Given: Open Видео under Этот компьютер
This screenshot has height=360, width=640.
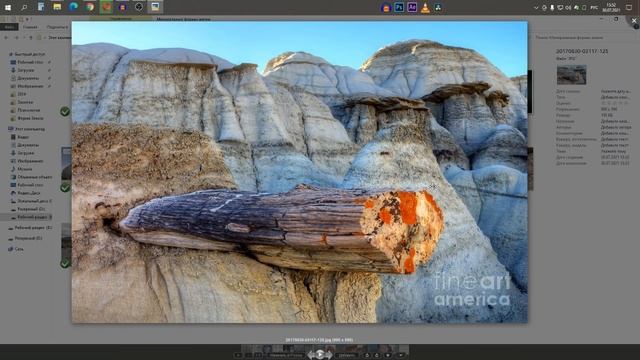Looking at the screenshot, I should tap(20, 137).
